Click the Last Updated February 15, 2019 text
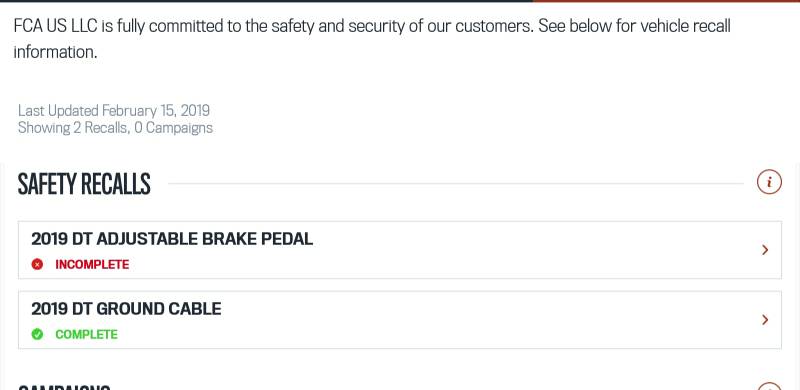Viewport: 800px width, 390px height. tap(114, 111)
